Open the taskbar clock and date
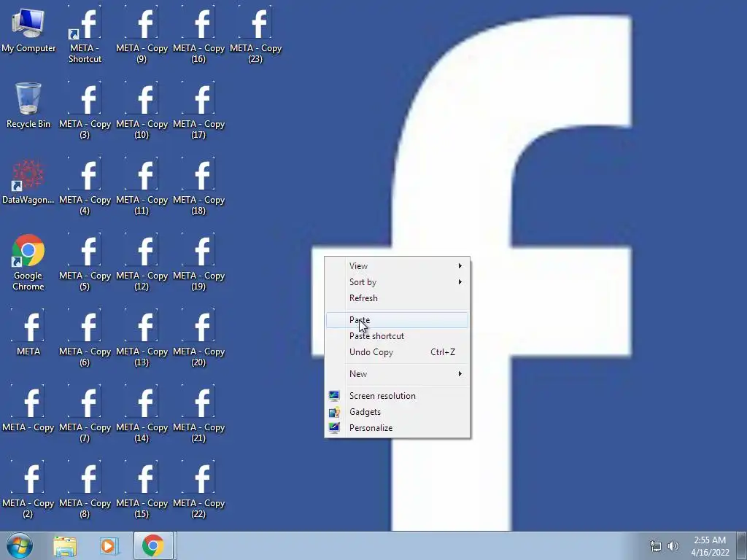 click(710, 546)
